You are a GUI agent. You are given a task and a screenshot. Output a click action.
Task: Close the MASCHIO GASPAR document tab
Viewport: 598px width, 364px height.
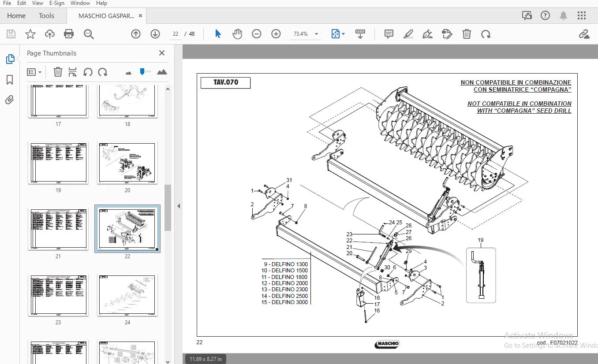(141, 15)
